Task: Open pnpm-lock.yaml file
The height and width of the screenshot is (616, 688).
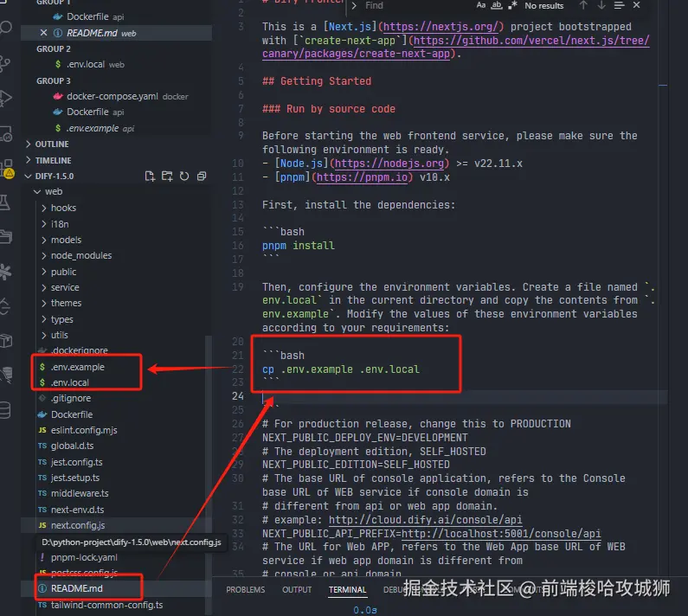Action: click(x=84, y=558)
